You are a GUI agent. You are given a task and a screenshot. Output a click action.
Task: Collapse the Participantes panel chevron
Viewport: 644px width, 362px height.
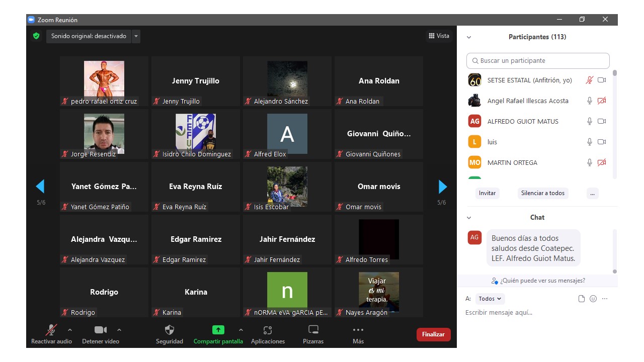(469, 37)
